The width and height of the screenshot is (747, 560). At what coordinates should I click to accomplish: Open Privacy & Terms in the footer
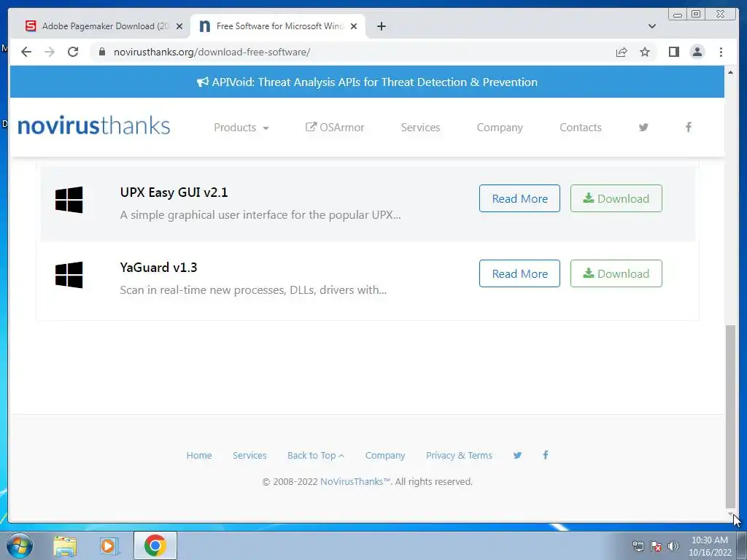(x=459, y=455)
